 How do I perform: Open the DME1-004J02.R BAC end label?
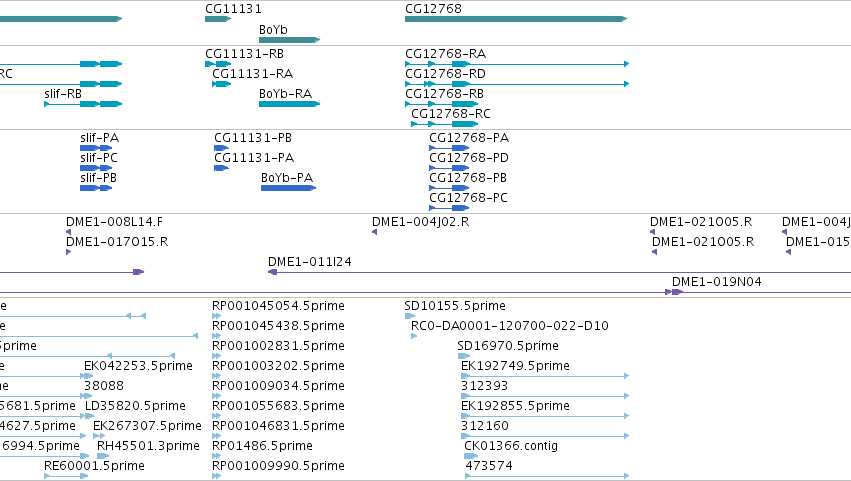pos(421,222)
